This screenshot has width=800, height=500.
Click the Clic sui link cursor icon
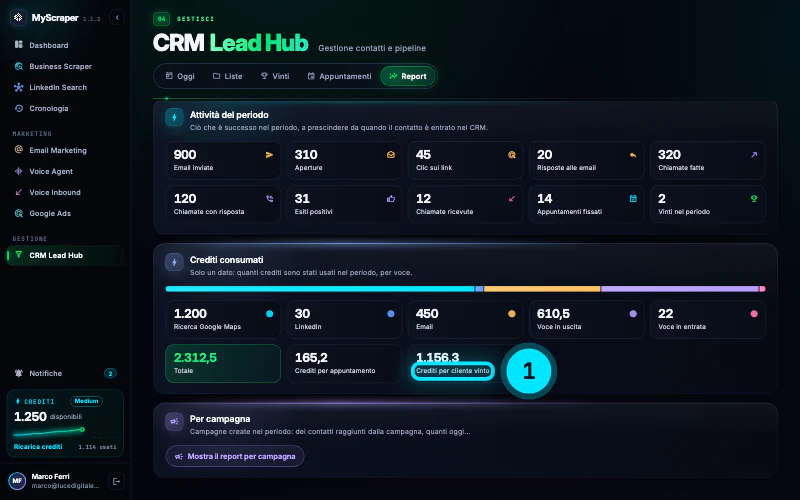click(x=512, y=155)
